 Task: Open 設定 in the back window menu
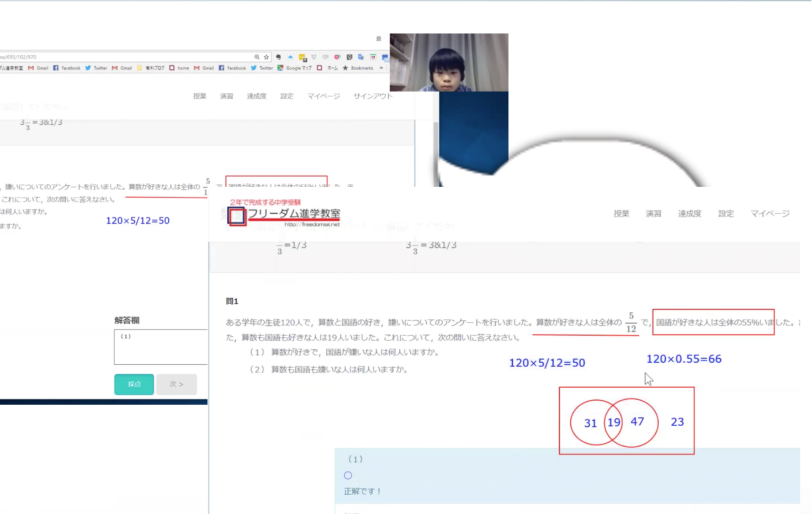[x=286, y=96]
